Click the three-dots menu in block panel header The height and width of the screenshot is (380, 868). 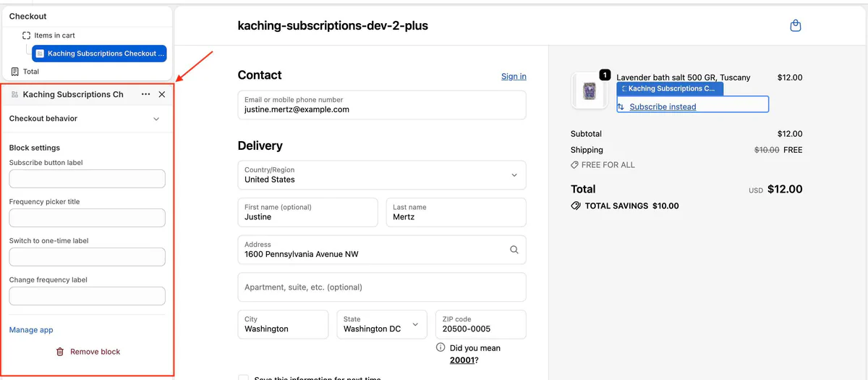[146, 94]
